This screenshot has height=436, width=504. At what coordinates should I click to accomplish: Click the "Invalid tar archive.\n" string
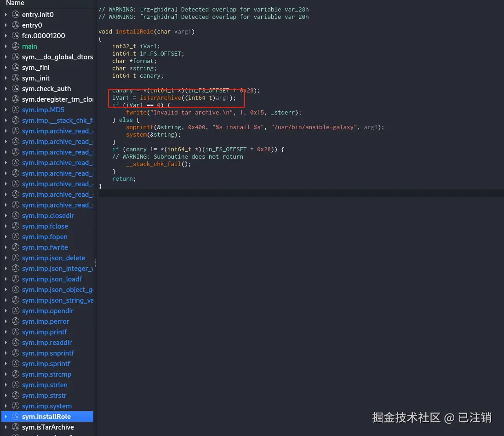[x=192, y=113]
